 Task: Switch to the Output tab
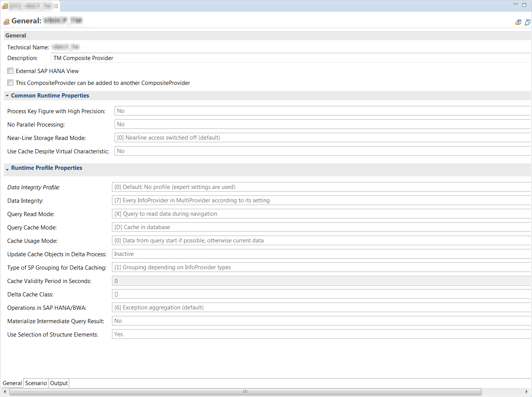pos(58,383)
